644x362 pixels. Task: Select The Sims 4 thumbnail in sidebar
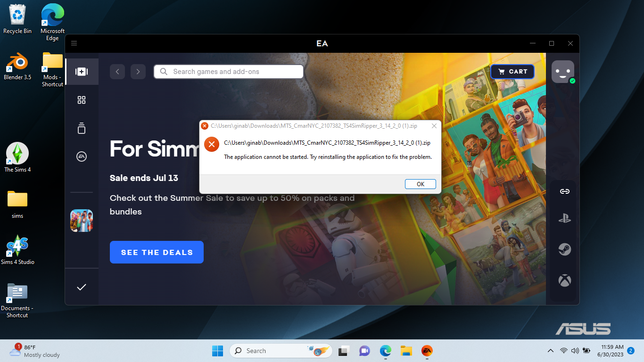pyautogui.click(x=81, y=220)
